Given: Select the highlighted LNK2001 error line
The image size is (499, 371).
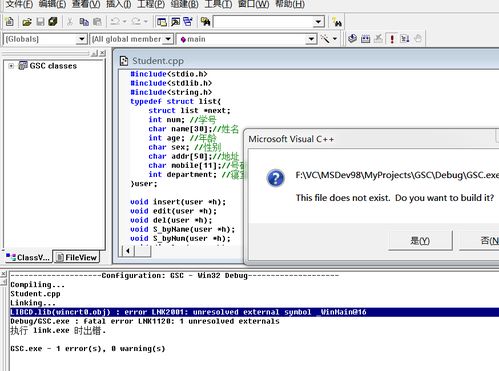Looking at the screenshot, I should click(x=255, y=312).
